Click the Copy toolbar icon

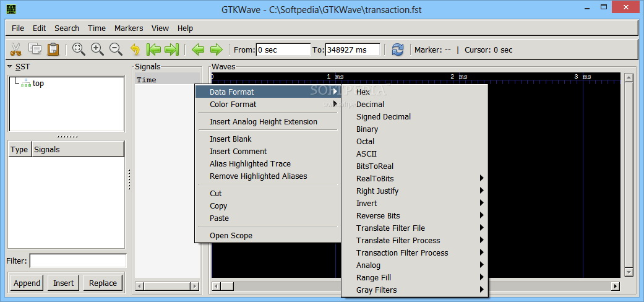click(35, 49)
